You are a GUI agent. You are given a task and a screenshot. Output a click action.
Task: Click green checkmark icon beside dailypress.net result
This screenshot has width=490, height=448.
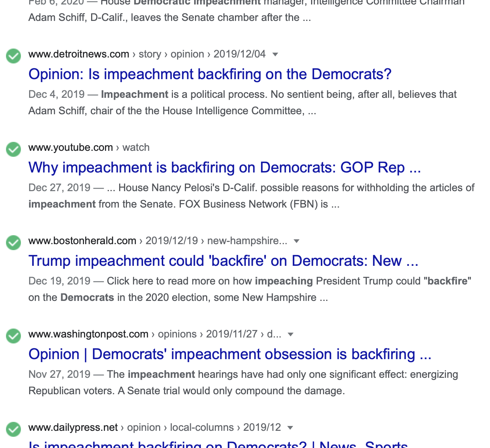[13, 429]
